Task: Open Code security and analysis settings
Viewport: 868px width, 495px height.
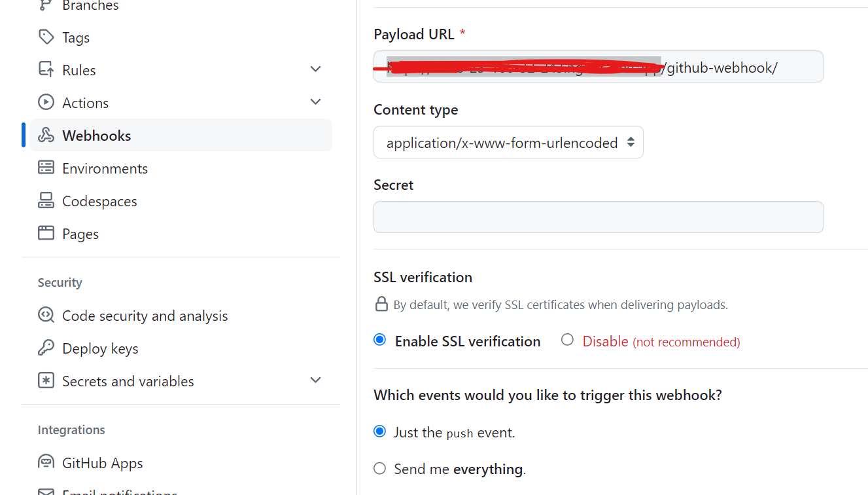Action: point(145,316)
